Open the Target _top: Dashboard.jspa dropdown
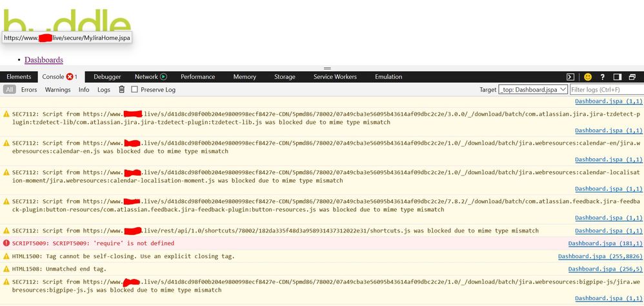644x306 pixels. point(533,89)
